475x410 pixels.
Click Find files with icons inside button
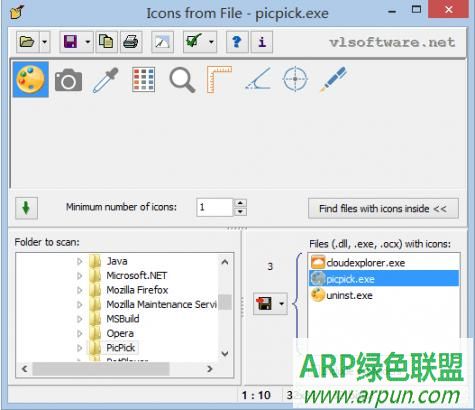pyautogui.click(x=383, y=209)
